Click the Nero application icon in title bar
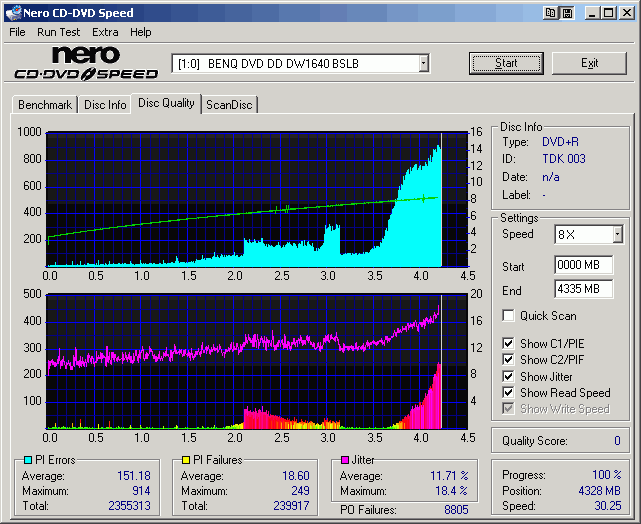 (x=12, y=13)
